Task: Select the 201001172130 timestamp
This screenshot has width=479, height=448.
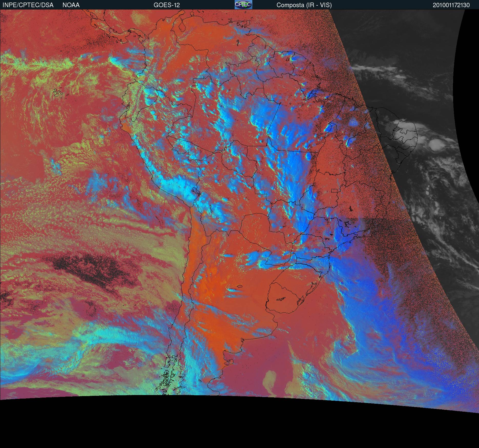Action: 451,5
